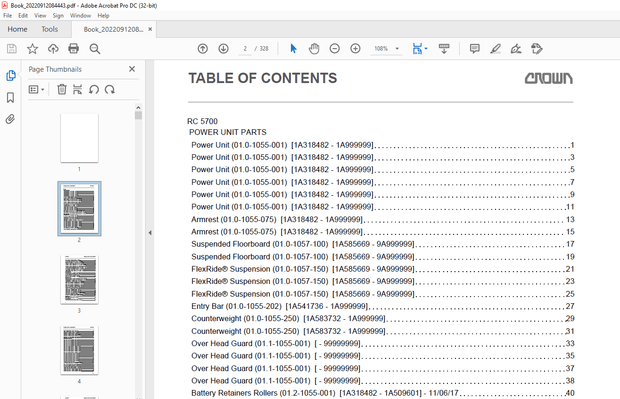Open the Sign menu

click(x=58, y=16)
